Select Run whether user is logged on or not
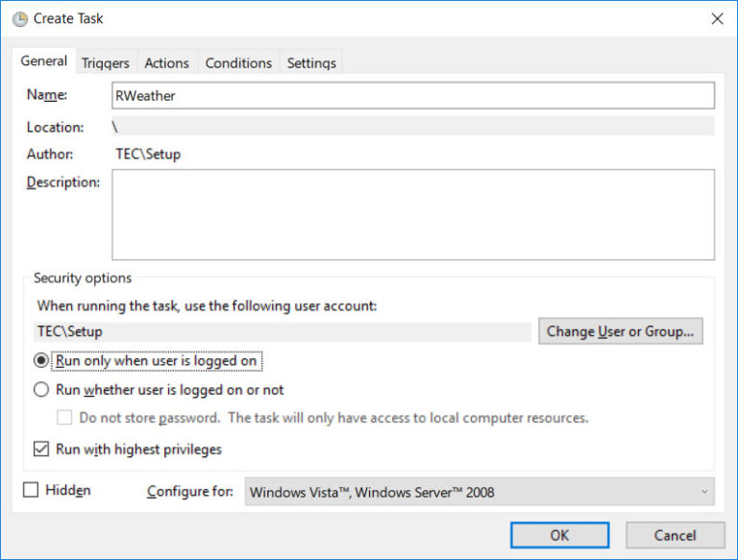Image resolution: width=738 pixels, height=560 pixels. 41,390
